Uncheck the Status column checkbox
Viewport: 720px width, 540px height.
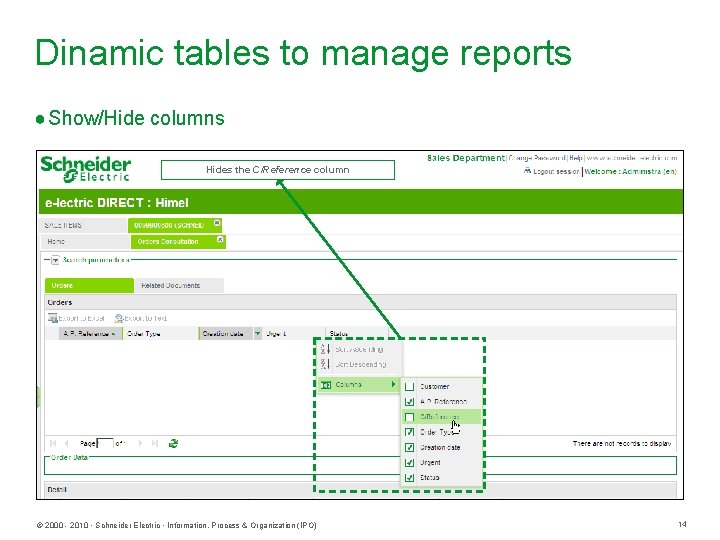point(410,478)
